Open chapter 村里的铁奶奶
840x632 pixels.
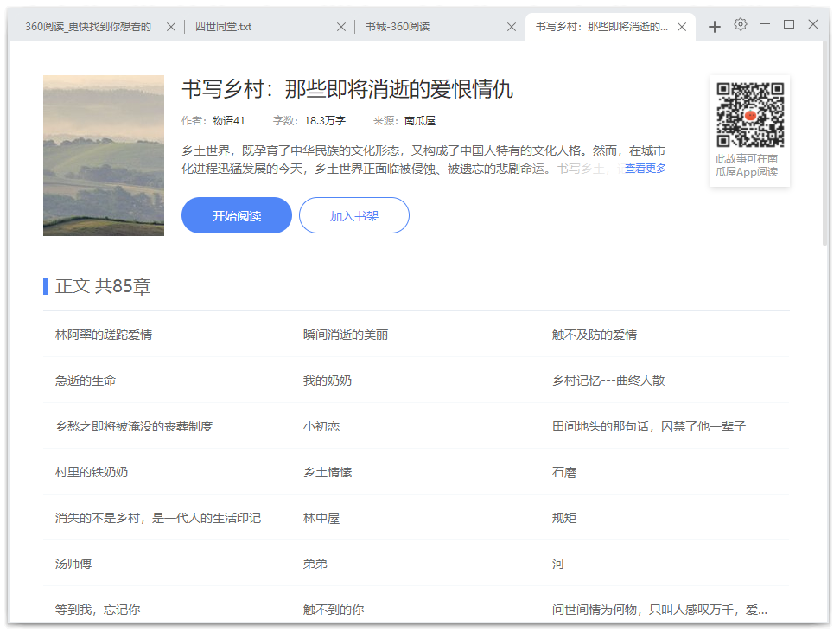point(92,471)
